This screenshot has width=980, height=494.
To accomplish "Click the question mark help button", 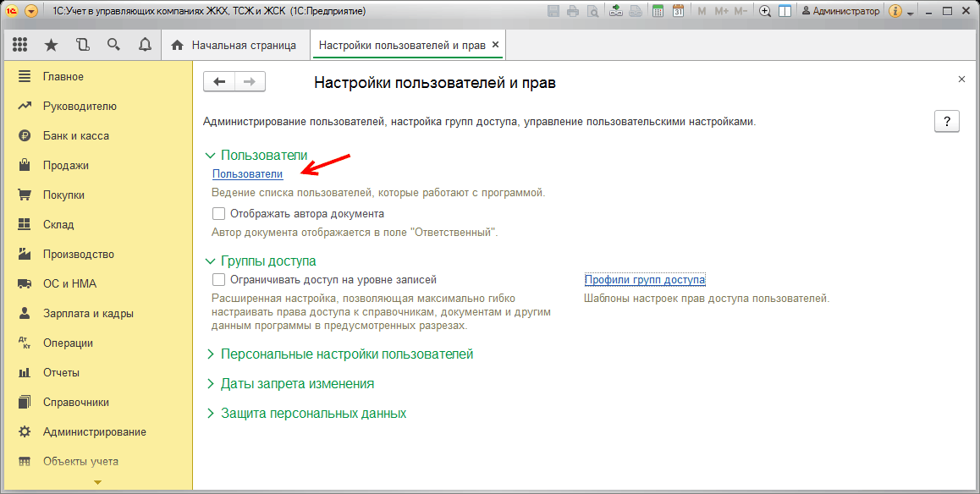I will tap(947, 121).
